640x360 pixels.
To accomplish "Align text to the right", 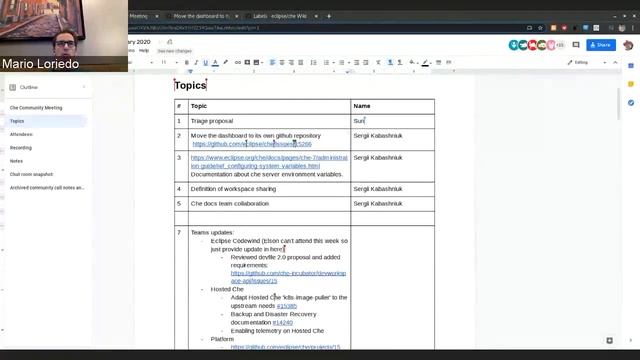I will pyautogui.click(x=291, y=62).
